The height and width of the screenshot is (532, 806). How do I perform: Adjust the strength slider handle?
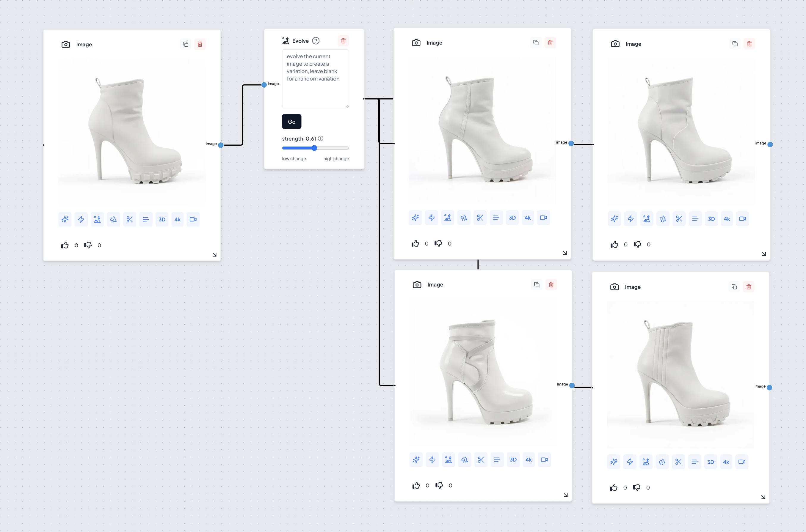(314, 148)
